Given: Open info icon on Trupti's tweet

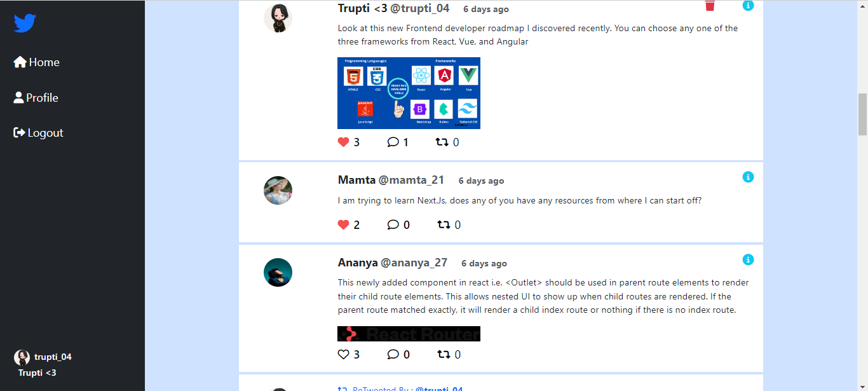Looking at the screenshot, I should [x=748, y=5].
